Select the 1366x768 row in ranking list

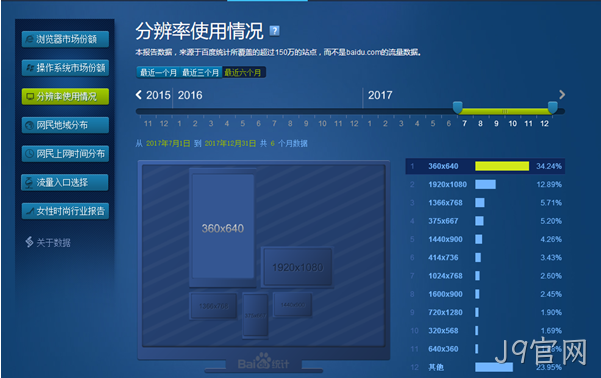pyautogui.click(x=485, y=203)
